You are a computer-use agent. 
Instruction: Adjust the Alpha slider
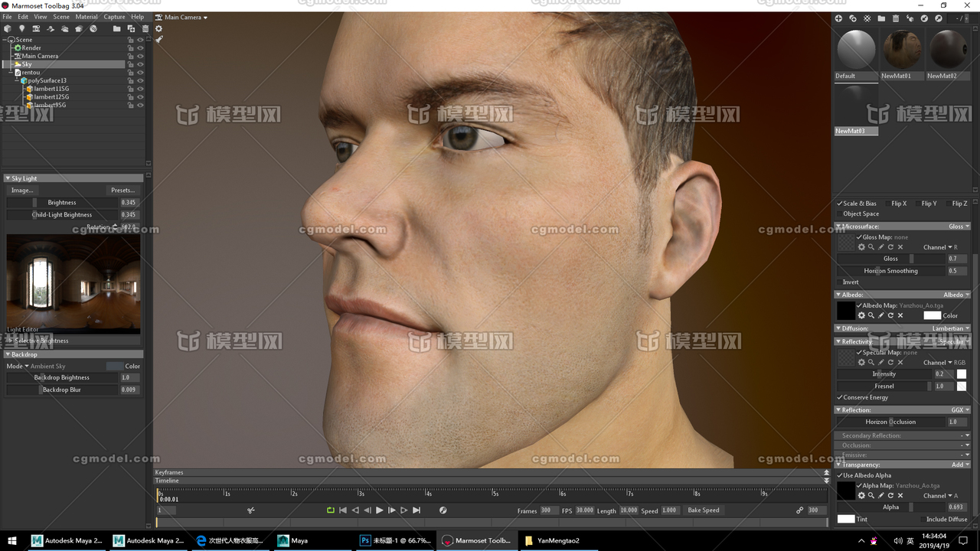click(890, 507)
